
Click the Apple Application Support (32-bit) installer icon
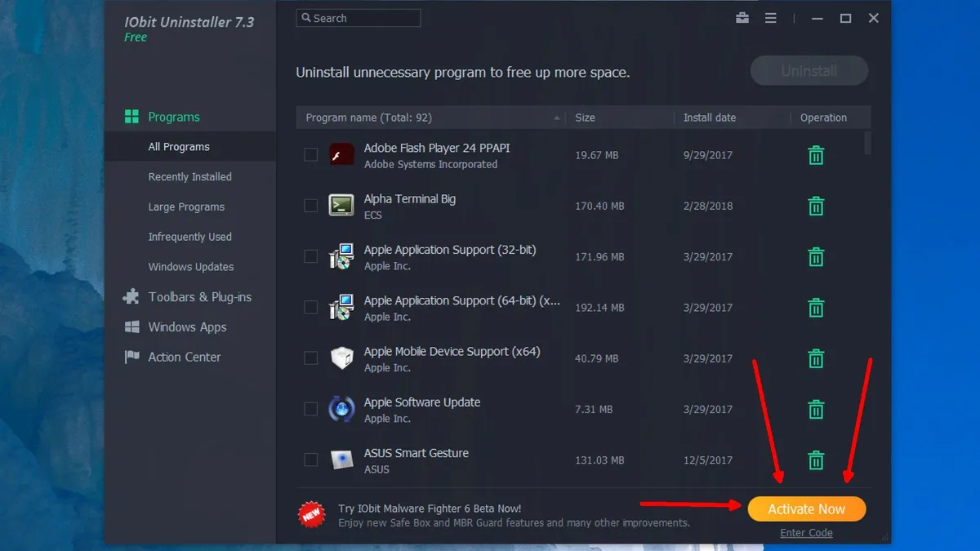tap(341, 256)
